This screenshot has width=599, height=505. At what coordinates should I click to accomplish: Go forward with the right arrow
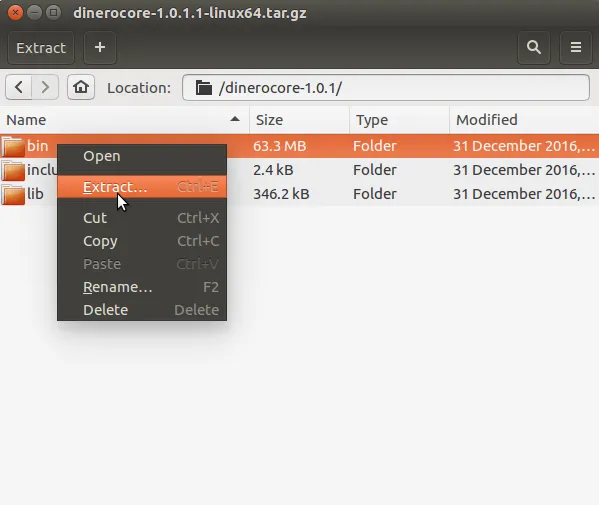[x=45, y=87]
